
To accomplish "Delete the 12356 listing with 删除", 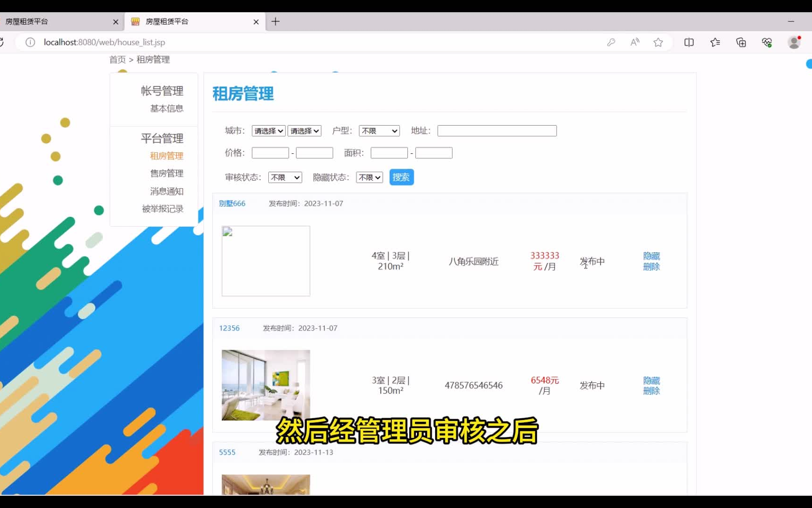I will coord(652,391).
